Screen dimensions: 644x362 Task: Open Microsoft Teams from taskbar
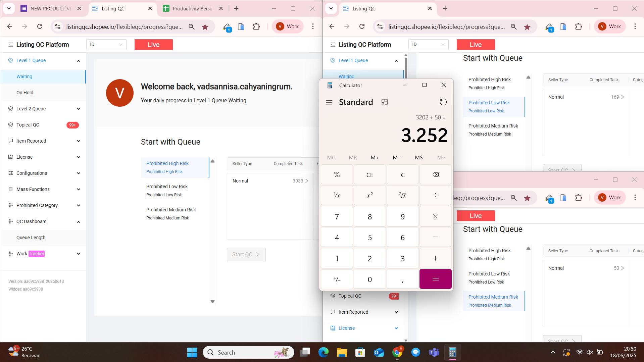pyautogui.click(x=434, y=352)
